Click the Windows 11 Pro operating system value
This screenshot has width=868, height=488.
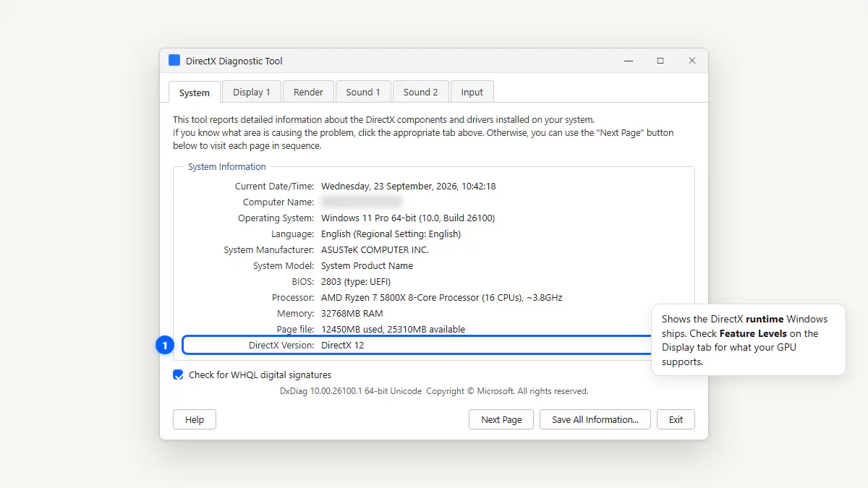408,218
